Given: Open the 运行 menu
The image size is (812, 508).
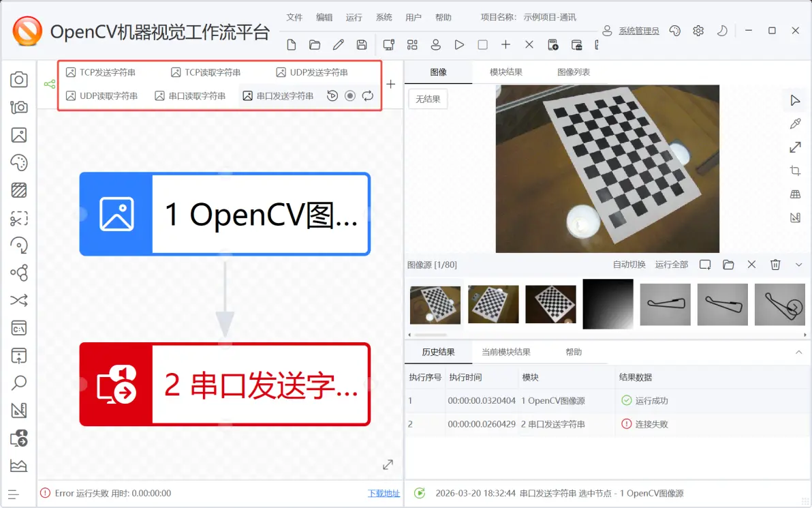Looking at the screenshot, I should pos(354,17).
